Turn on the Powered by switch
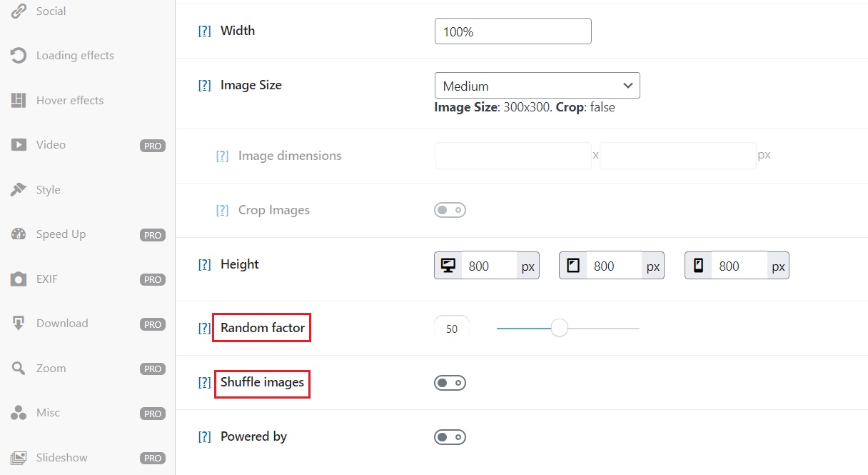The image size is (868, 475). (450, 436)
